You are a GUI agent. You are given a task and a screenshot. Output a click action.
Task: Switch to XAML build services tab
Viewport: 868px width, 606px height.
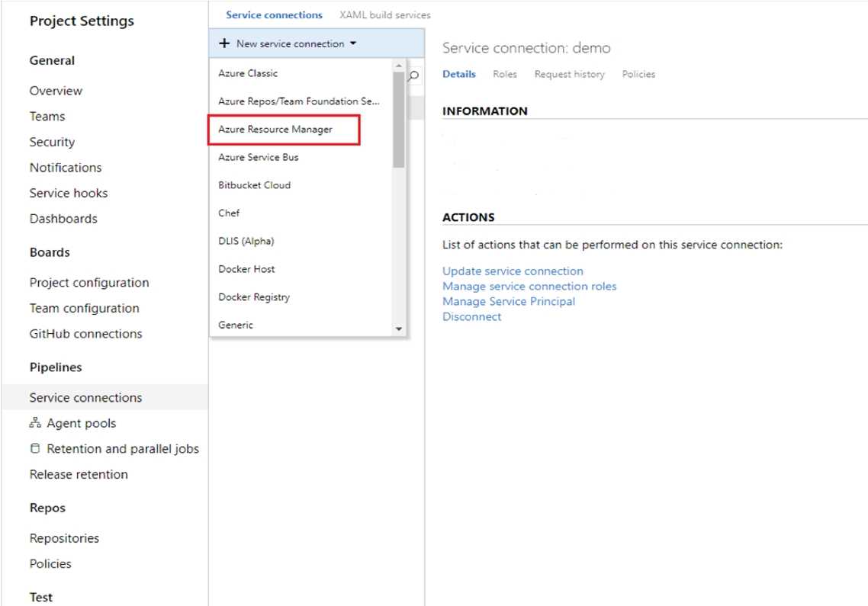384,14
